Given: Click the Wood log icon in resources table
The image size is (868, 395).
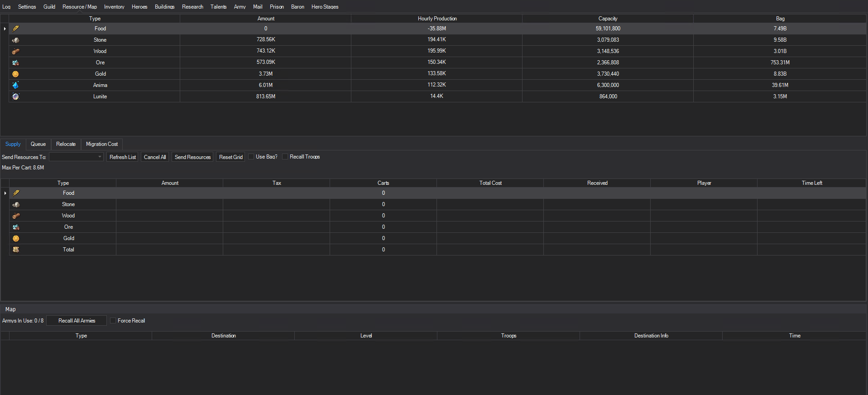Looking at the screenshot, I should pos(16,51).
